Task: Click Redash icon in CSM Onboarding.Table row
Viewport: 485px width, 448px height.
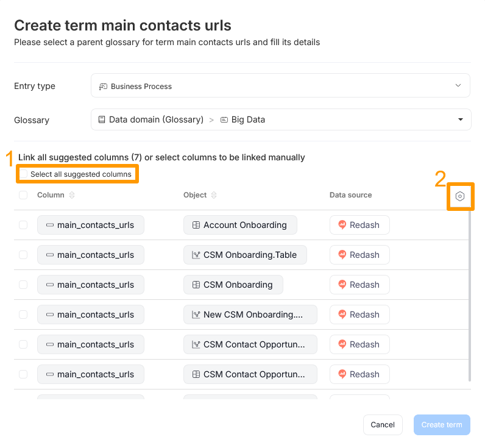Action: pos(342,255)
